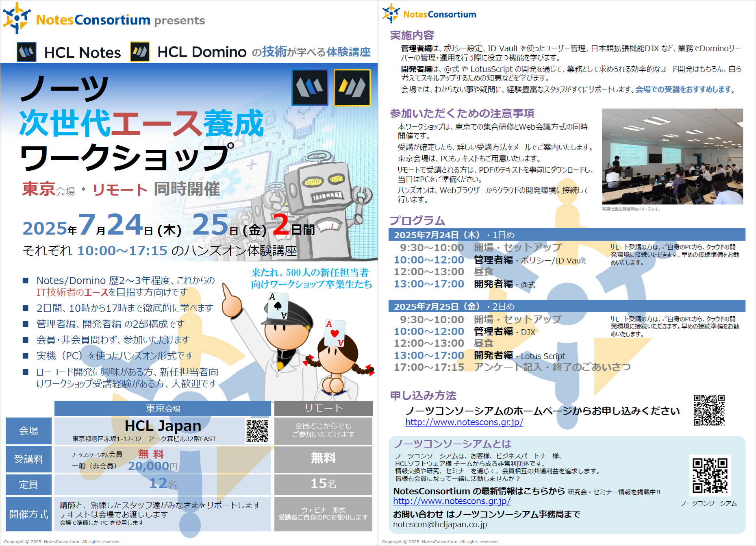Click the 参加いただくための注意事項 heading
This screenshot has height=546, width=756.
(462, 113)
